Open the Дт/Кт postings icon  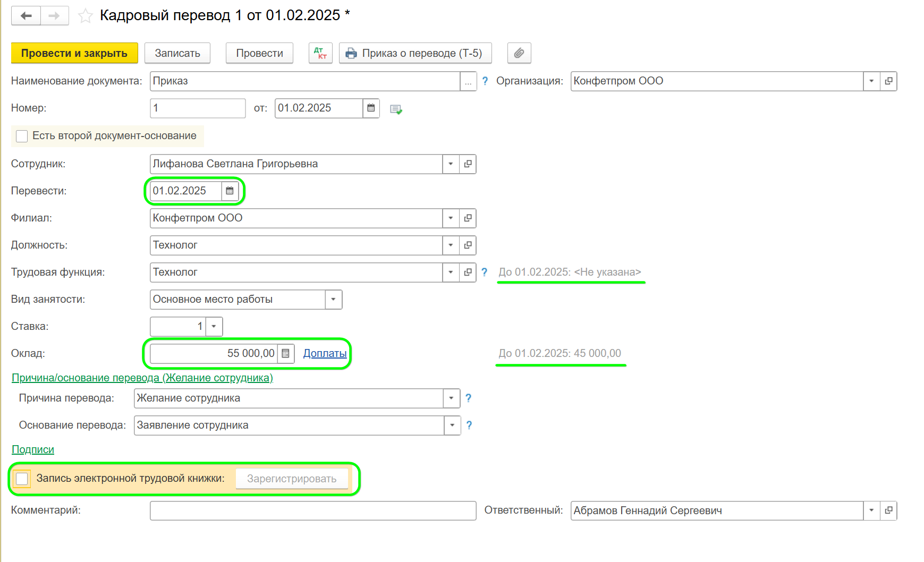tap(320, 53)
